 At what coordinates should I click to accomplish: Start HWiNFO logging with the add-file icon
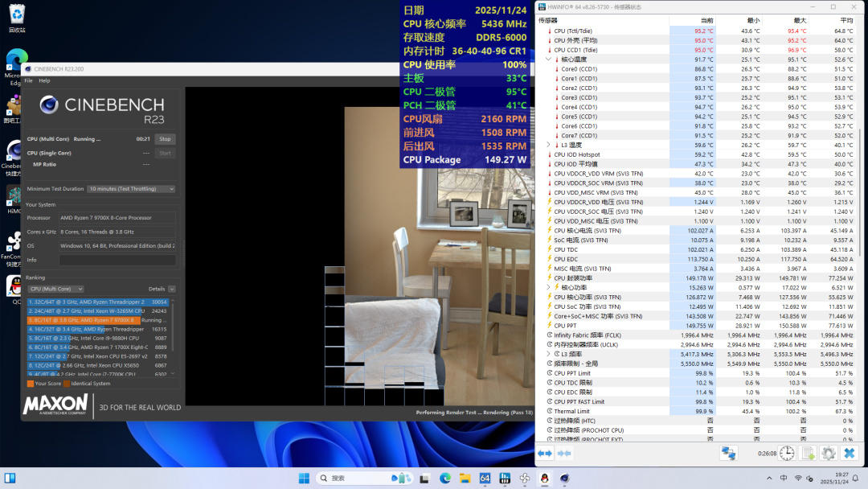(x=809, y=453)
